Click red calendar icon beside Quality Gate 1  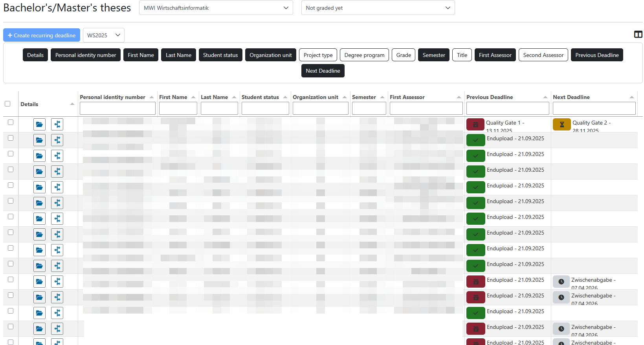[x=475, y=125]
